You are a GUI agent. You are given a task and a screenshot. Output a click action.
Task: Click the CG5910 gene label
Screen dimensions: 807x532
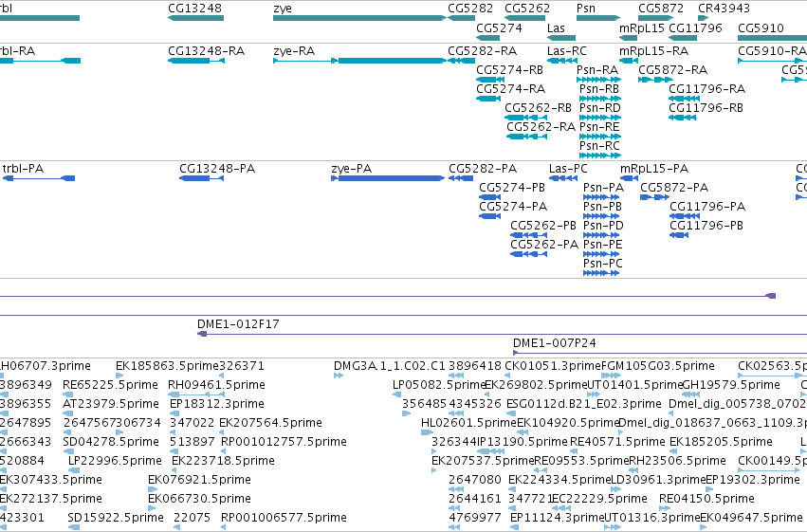pos(761,28)
